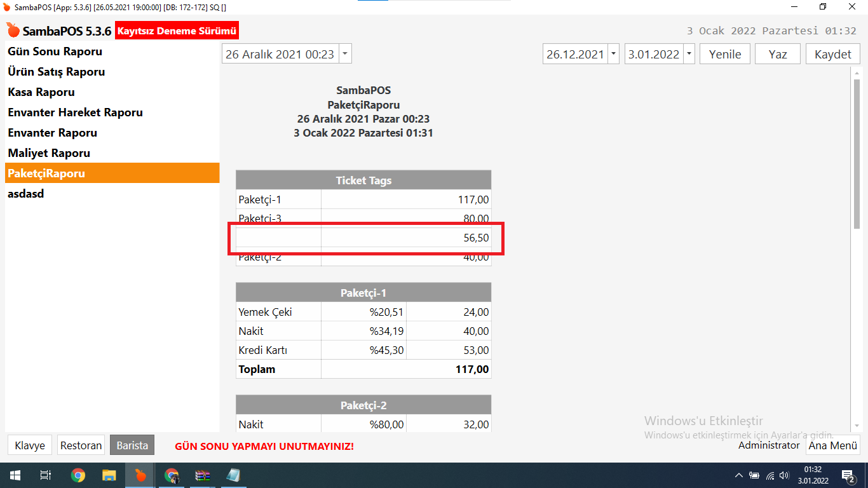Switch to the Barista department
868x488 pixels.
pos(132,445)
